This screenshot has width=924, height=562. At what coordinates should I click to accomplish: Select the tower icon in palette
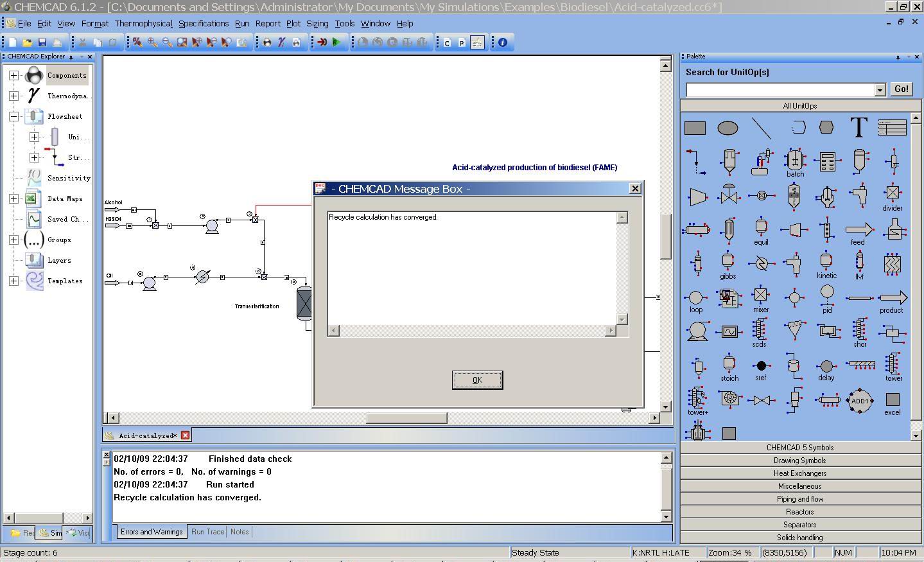point(893,367)
